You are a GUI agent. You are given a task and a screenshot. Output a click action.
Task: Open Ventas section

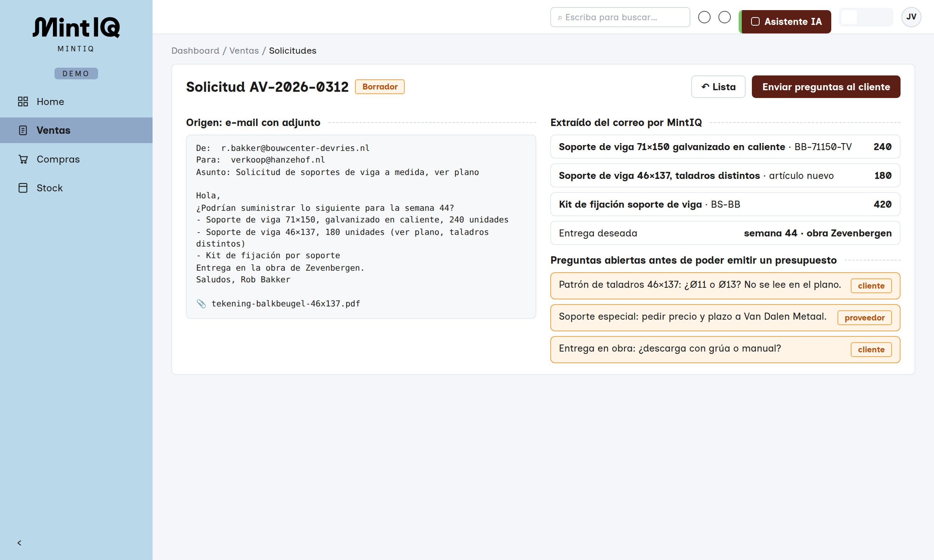[76, 130]
